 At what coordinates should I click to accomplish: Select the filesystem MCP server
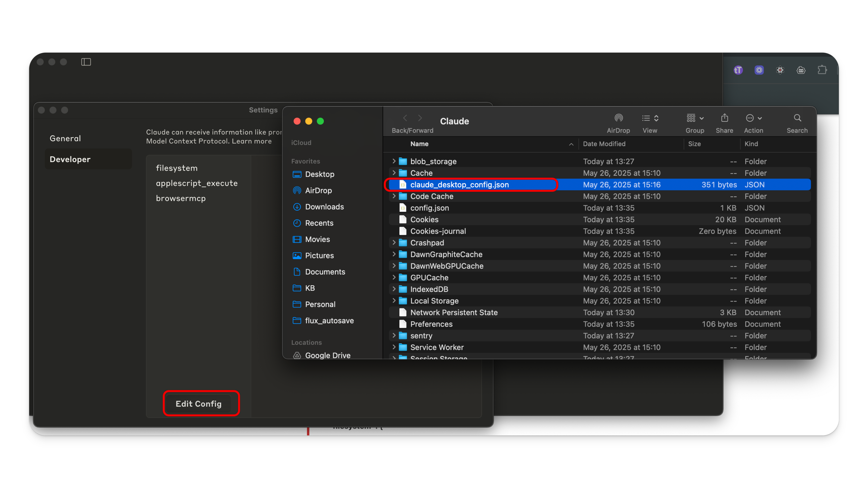[177, 168]
